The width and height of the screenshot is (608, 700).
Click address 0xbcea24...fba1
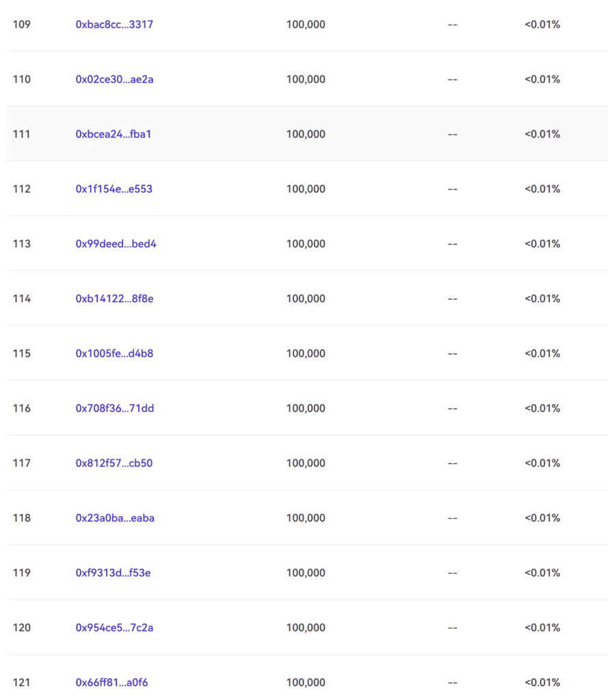point(114,135)
